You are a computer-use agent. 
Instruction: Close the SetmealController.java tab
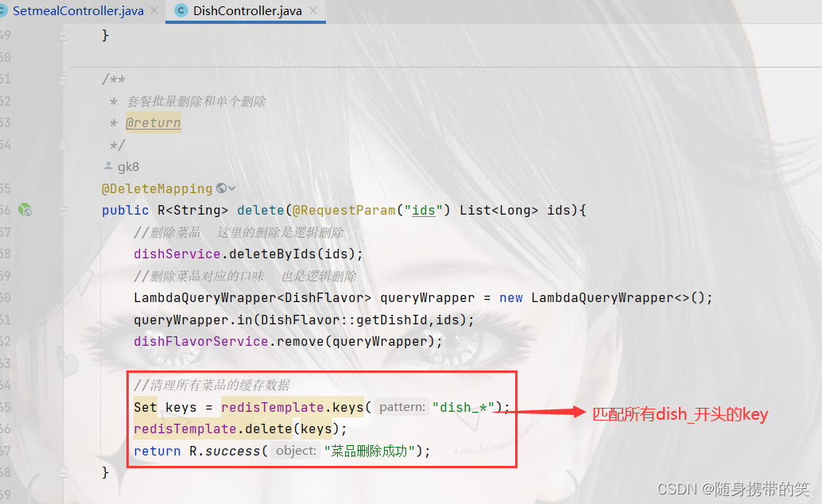coord(154,10)
